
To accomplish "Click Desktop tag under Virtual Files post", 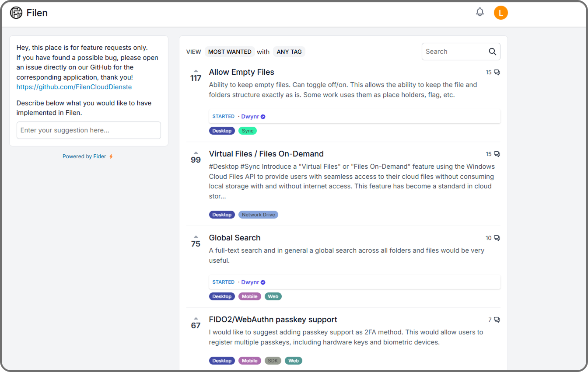I will click(222, 215).
